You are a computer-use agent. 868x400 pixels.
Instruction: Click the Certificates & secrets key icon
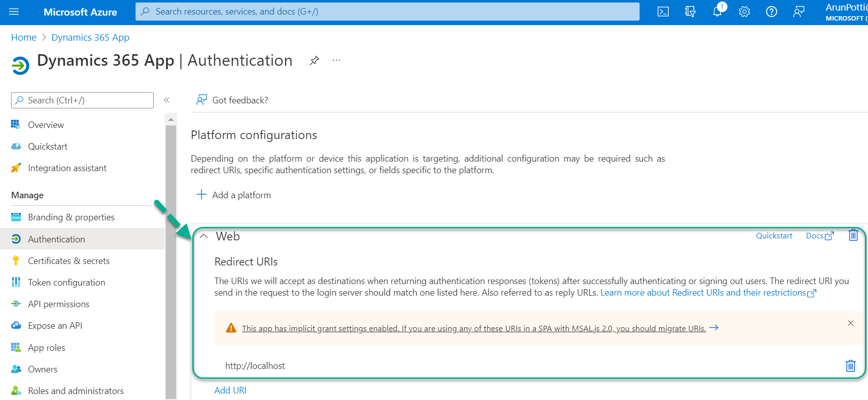16,260
